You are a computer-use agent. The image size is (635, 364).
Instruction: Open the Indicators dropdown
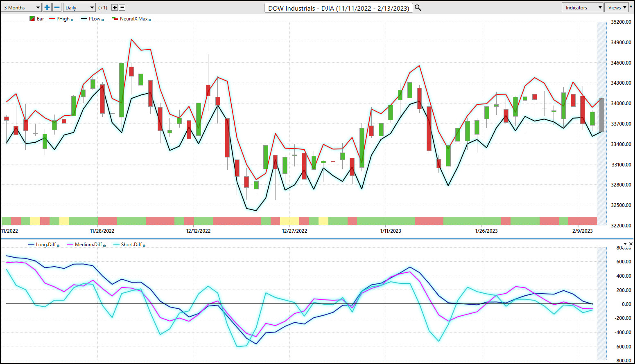point(583,7)
